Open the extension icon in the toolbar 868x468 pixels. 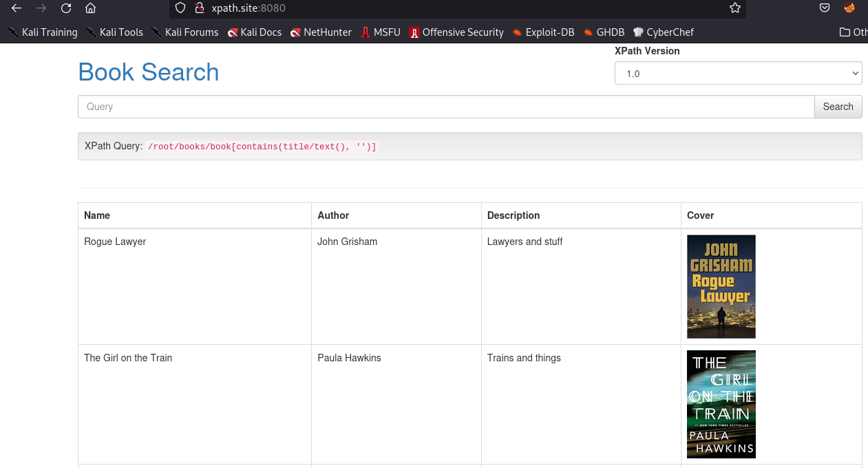[x=849, y=8]
